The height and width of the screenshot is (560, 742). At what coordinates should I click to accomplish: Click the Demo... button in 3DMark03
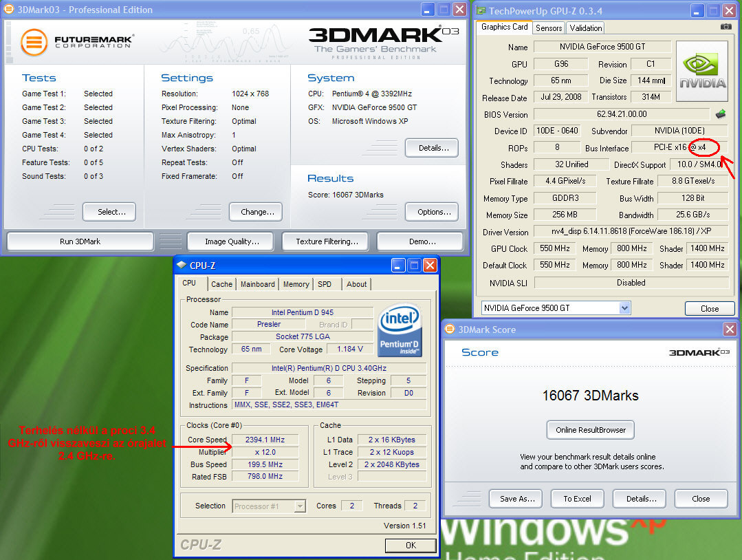420,241
